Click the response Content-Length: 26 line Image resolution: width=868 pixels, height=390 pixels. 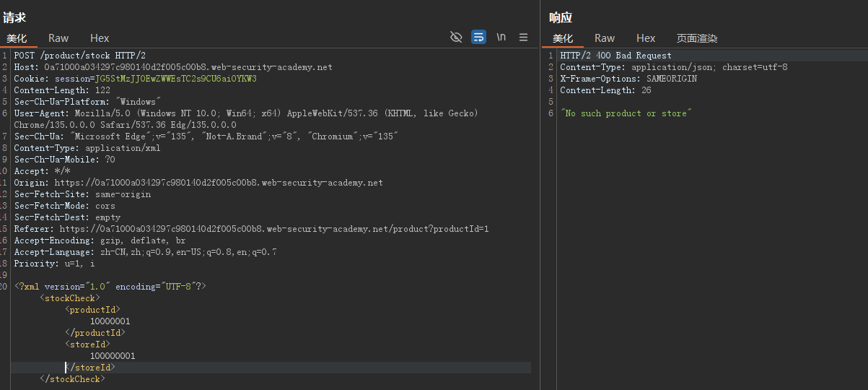pyautogui.click(x=605, y=90)
